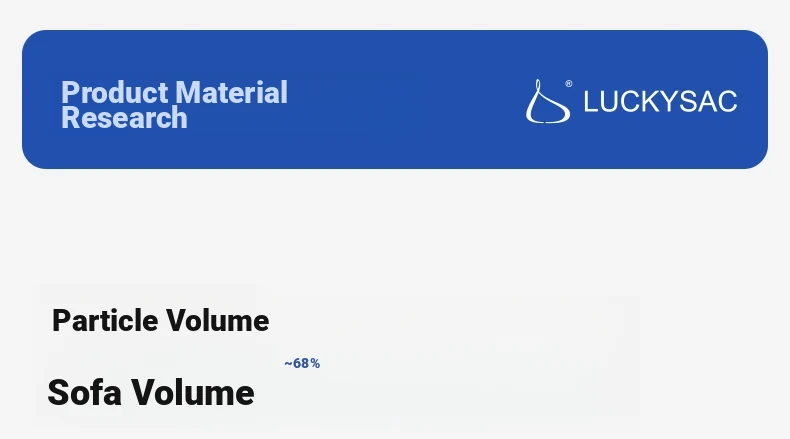The height and width of the screenshot is (439, 790).
Task: Click the word Product in header
Action: [114, 93]
